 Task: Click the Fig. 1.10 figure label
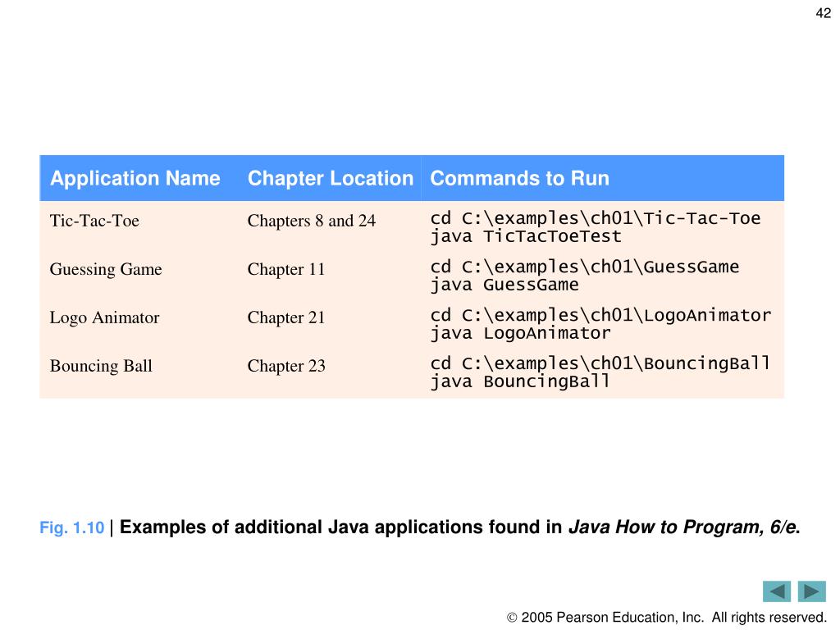click(72, 527)
